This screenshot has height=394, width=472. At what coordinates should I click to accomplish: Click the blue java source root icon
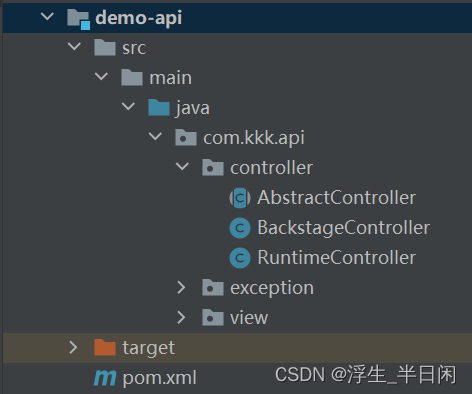point(159,107)
